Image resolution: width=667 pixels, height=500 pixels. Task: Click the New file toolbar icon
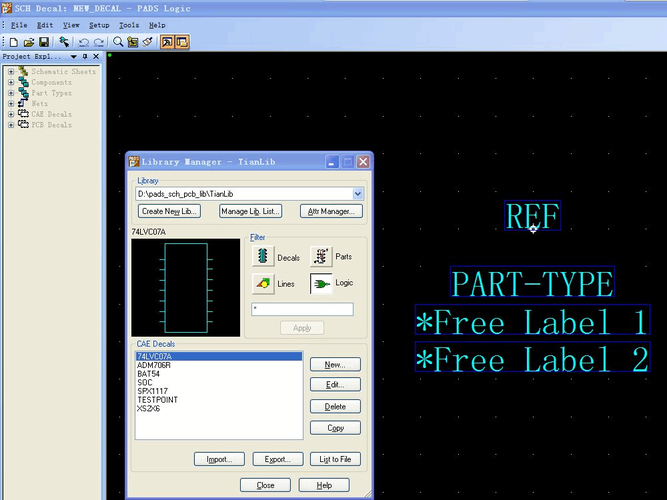(14, 42)
